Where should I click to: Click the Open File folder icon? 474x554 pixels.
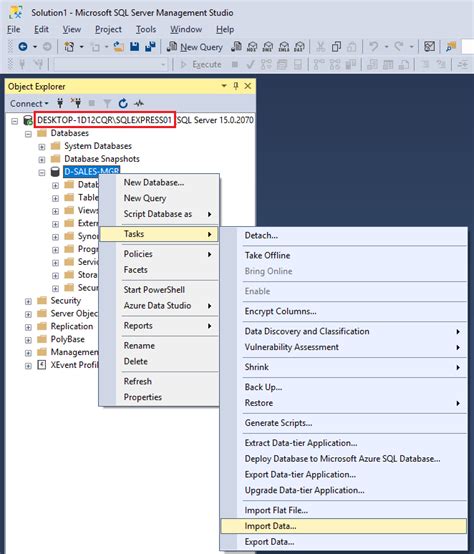click(x=118, y=46)
